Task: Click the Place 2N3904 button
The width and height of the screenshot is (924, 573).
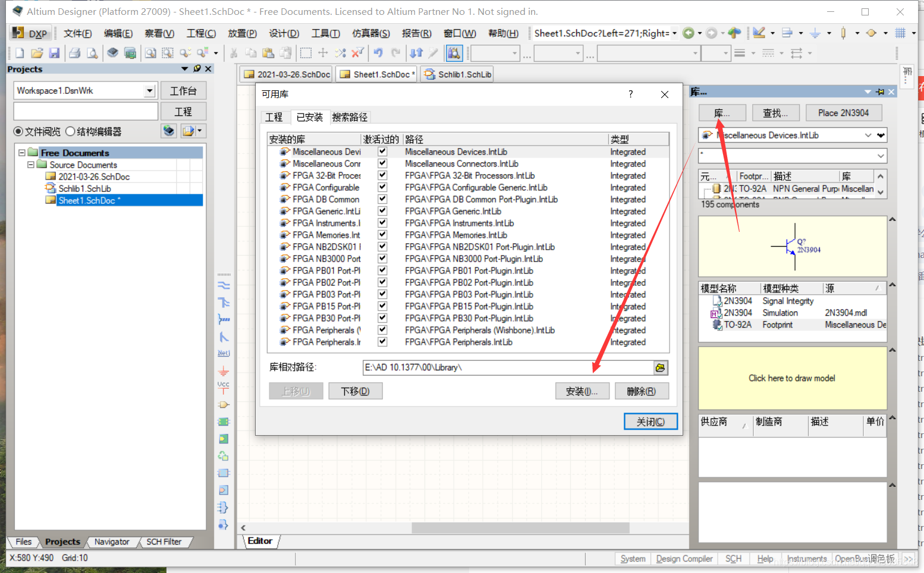Action: pos(843,113)
